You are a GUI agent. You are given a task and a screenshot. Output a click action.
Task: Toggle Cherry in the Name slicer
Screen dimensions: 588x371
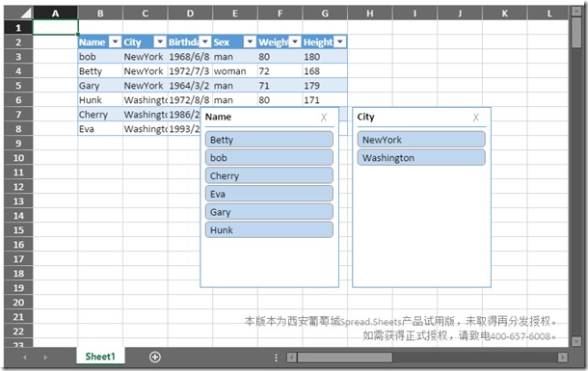269,175
